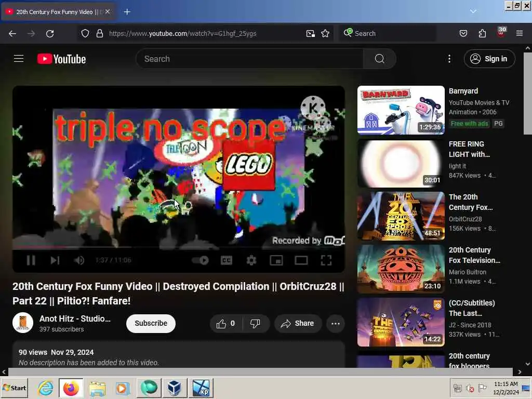Go to the YouTube home logo
532x399 pixels.
[x=61, y=59]
